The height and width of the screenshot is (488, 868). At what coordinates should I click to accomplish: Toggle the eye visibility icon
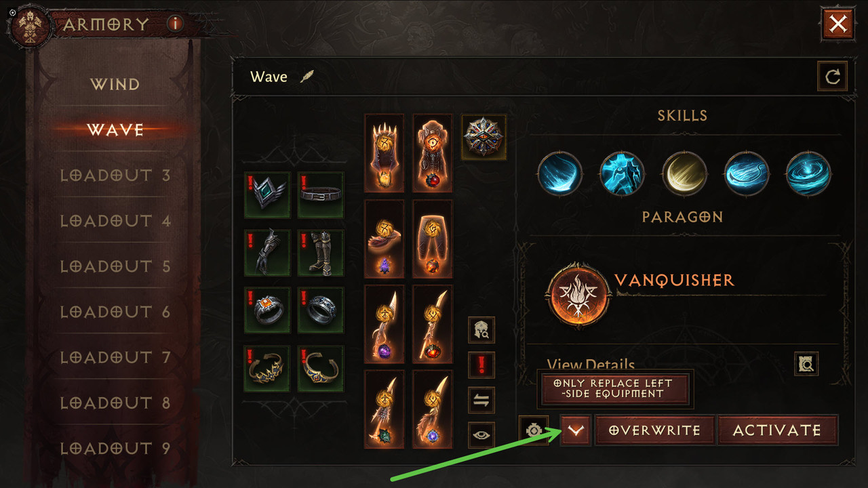coord(481,435)
